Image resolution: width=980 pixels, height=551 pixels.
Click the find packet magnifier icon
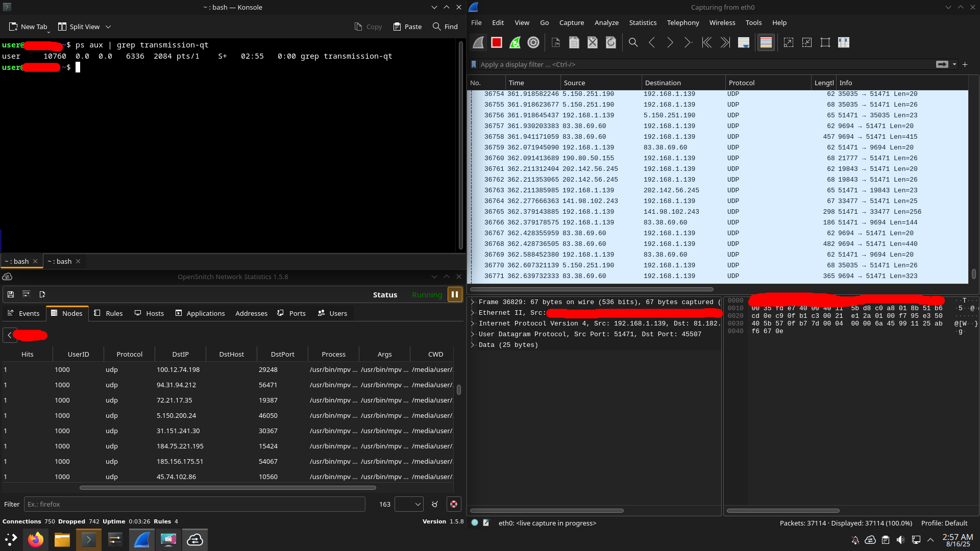click(633, 43)
